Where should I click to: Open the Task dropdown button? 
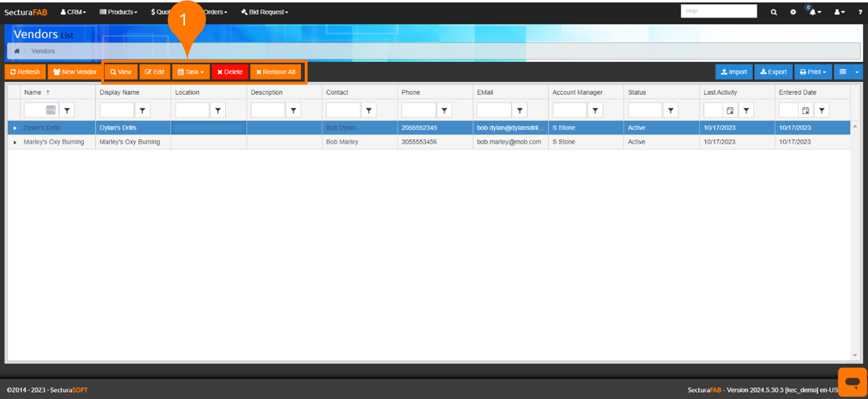click(x=191, y=72)
